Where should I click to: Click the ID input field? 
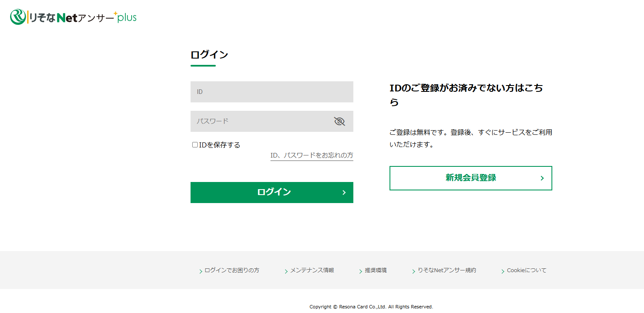click(x=272, y=91)
